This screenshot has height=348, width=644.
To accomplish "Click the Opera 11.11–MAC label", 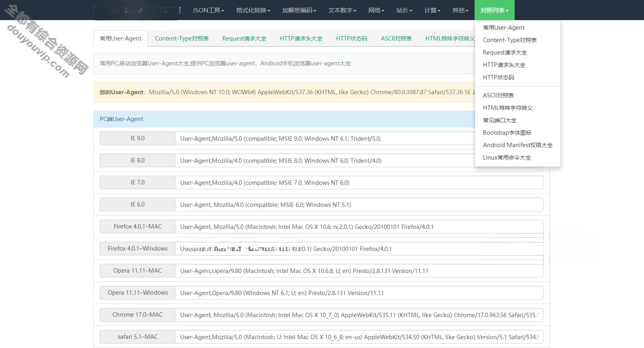I will [x=137, y=271].
